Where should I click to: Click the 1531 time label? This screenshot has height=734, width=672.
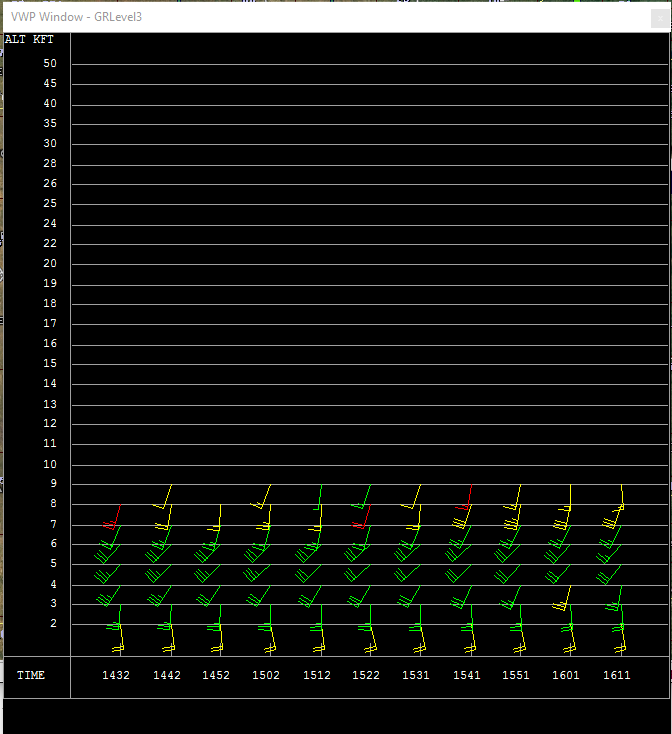(x=416, y=676)
